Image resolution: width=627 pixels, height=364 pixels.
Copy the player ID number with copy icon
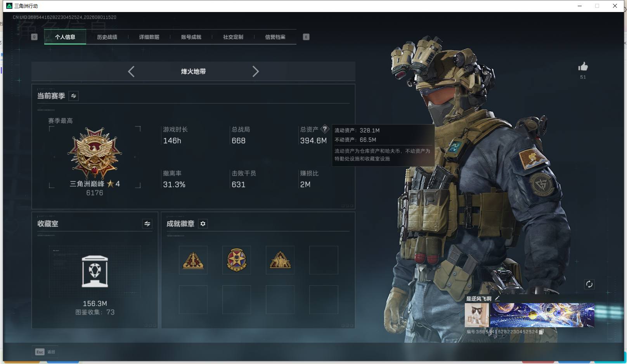(x=541, y=332)
